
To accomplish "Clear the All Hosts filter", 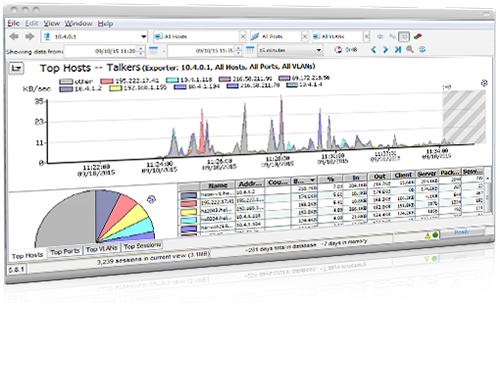I will [x=243, y=36].
